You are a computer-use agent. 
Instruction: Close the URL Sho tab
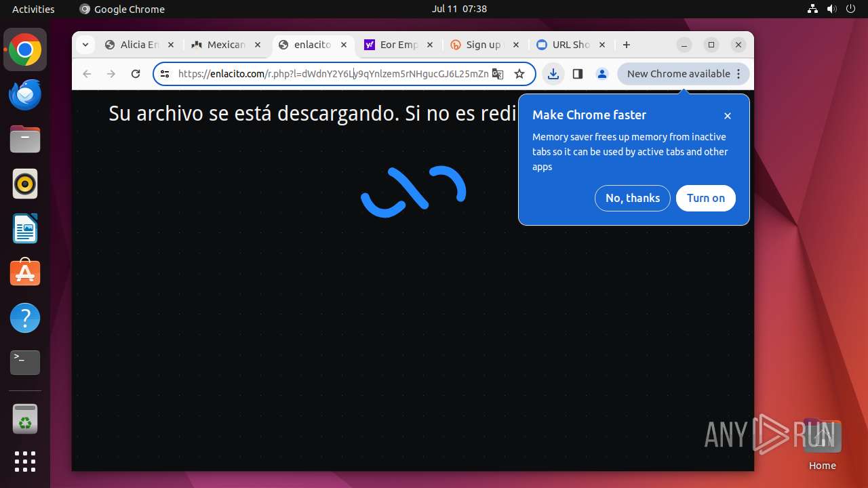[602, 45]
